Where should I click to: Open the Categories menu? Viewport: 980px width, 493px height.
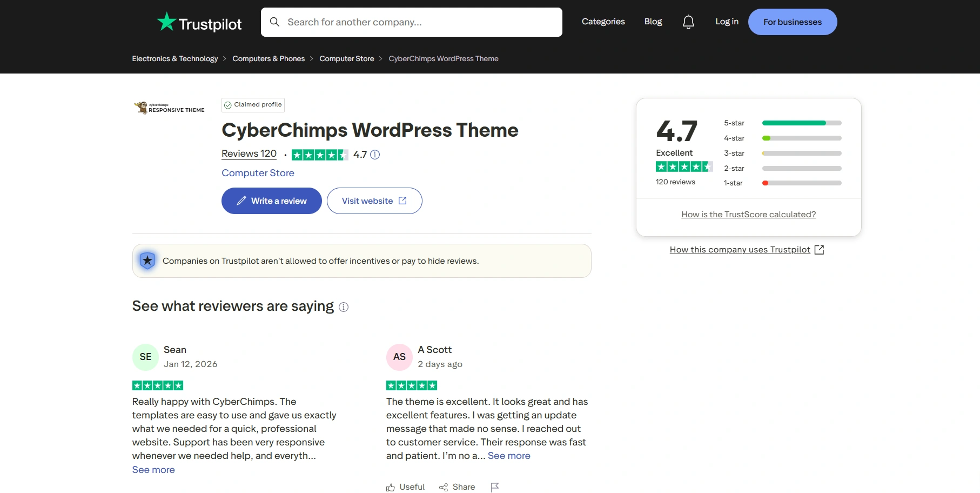coord(603,22)
